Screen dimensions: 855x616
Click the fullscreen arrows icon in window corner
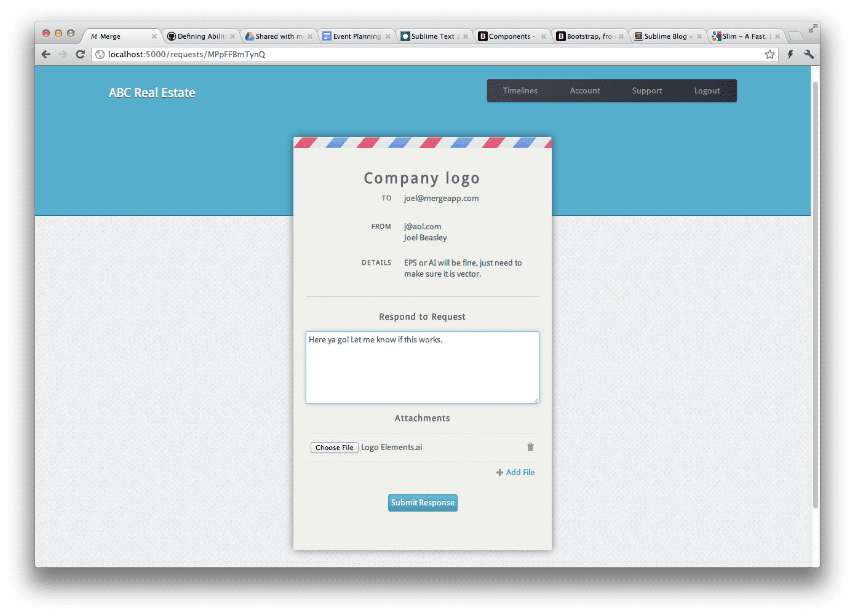[x=813, y=28]
